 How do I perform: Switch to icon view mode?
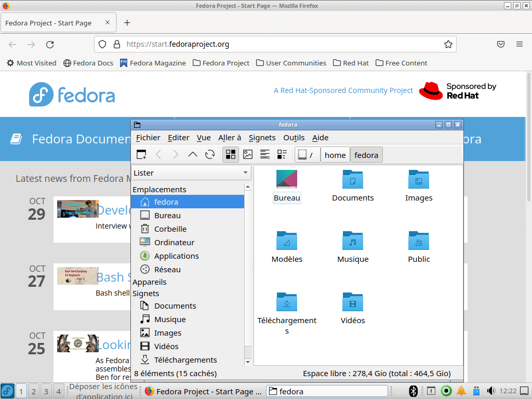[231, 155]
